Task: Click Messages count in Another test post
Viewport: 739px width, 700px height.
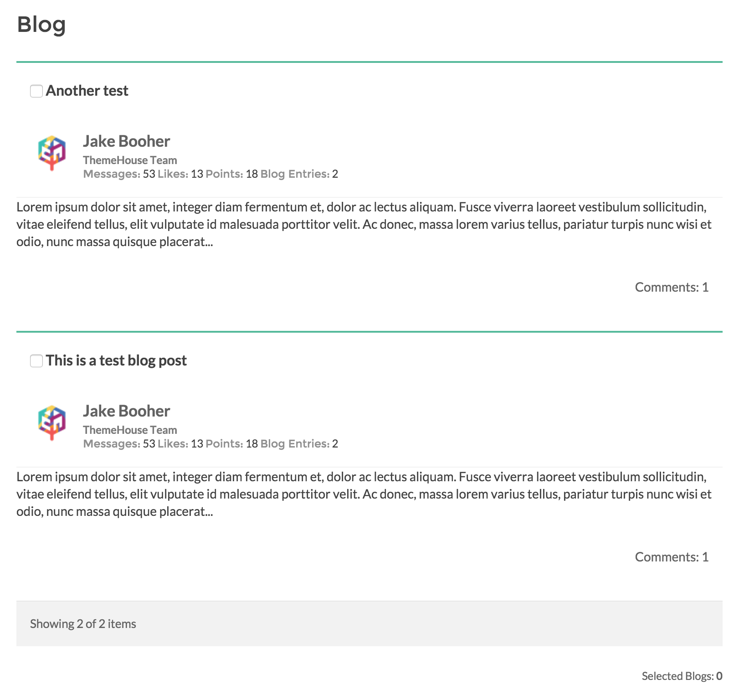Action: click(149, 174)
